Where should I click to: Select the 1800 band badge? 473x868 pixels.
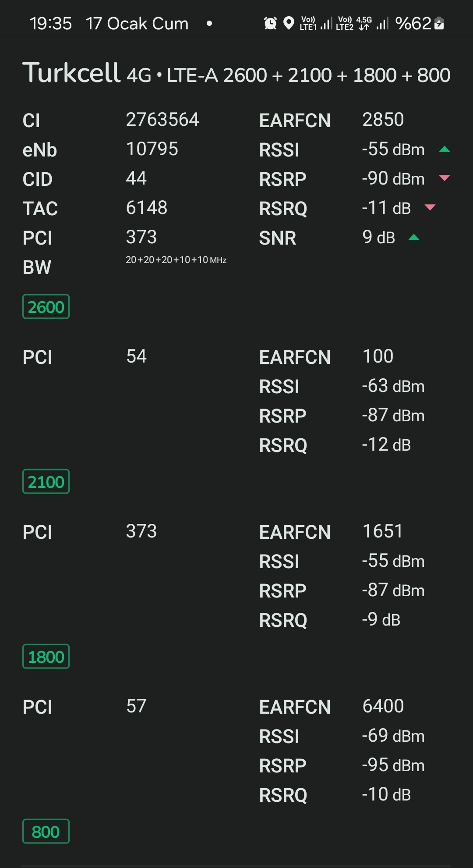point(46,657)
